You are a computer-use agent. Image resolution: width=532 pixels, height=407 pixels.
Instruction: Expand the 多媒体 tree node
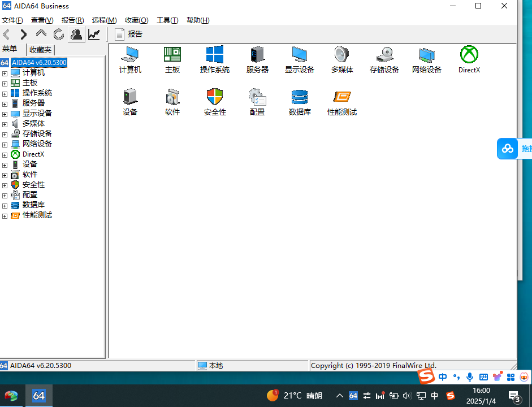[x=5, y=124]
